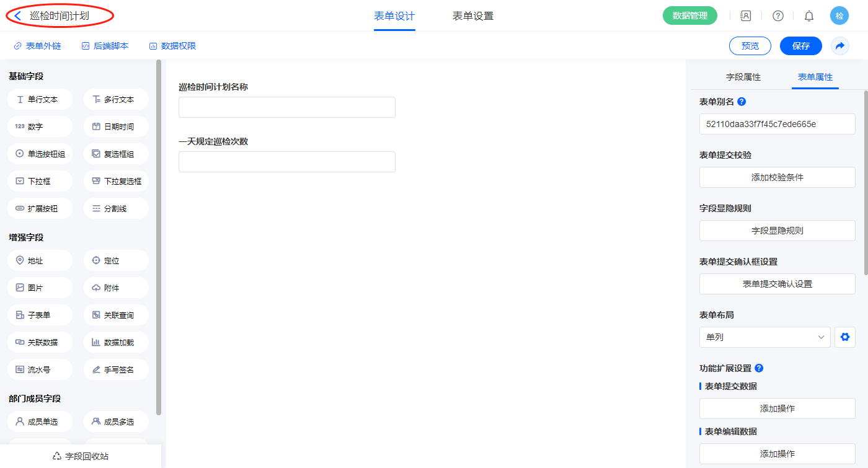Open the user avatar 检 menu
This screenshot has height=468, width=868.
click(x=839, y=16)
